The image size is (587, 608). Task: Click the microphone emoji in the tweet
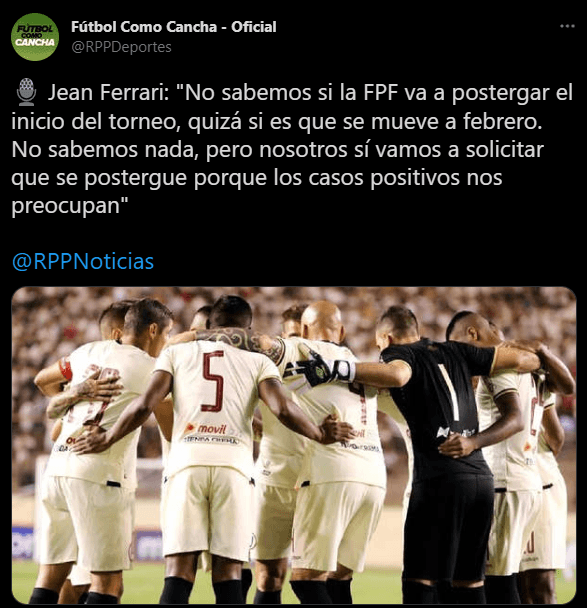(x=26, y=92)
